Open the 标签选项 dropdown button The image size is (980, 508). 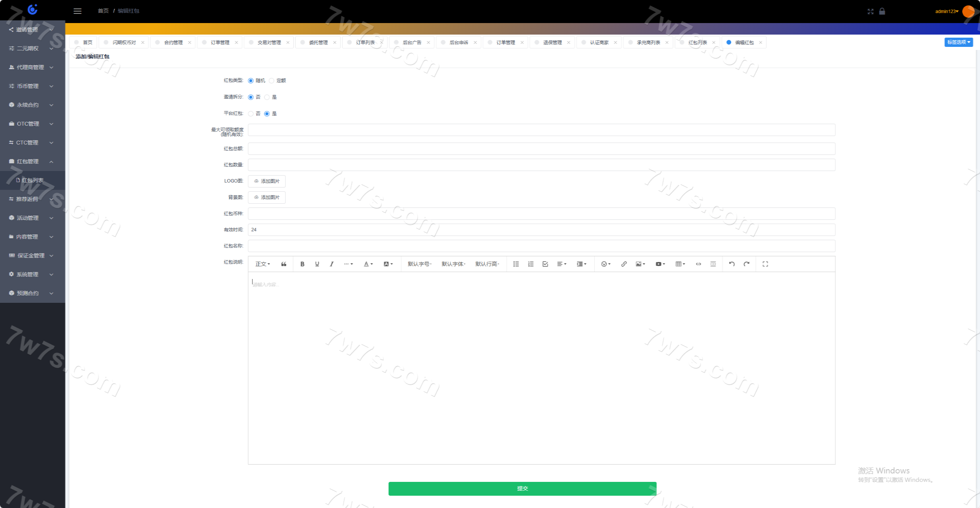pos(958,42)
